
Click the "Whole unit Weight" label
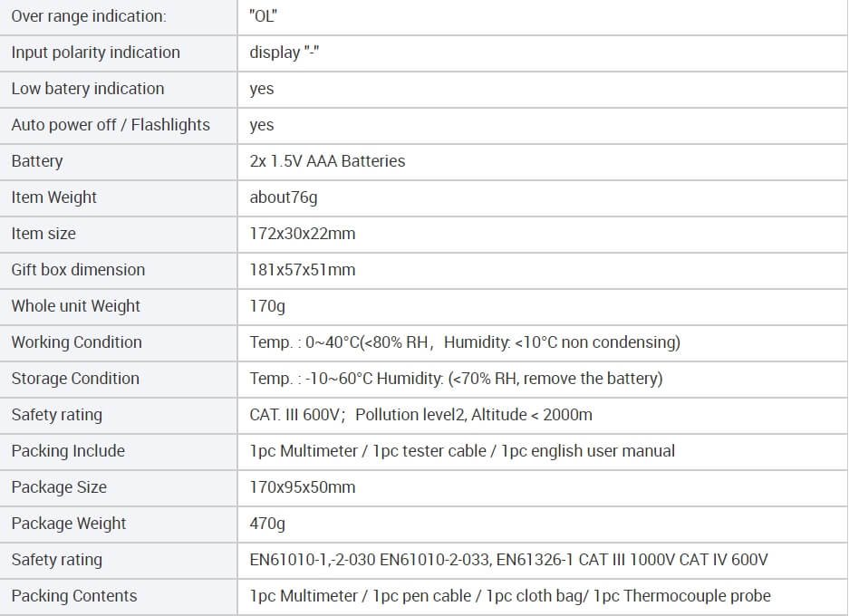tap(76, 306)
